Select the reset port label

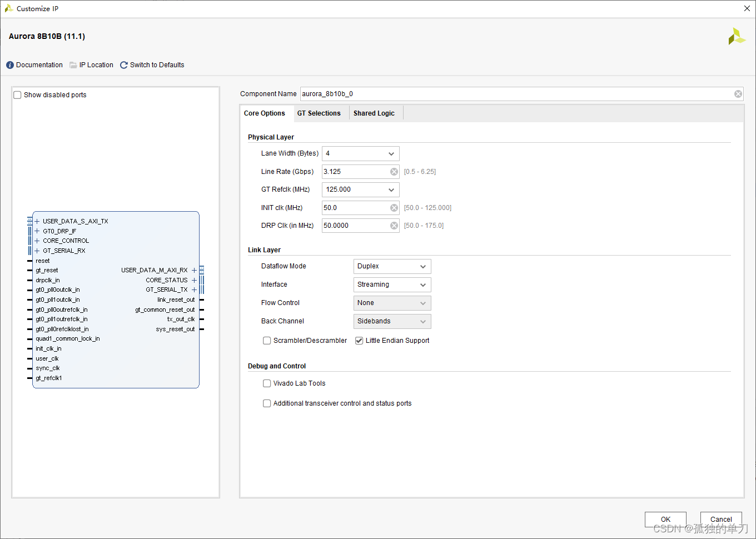point(43,261)
